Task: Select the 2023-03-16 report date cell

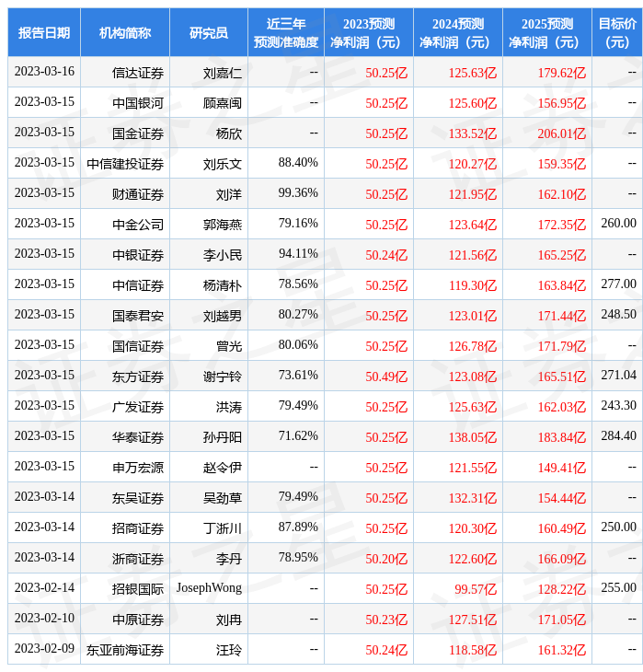Action: click(x=44, y=72)
